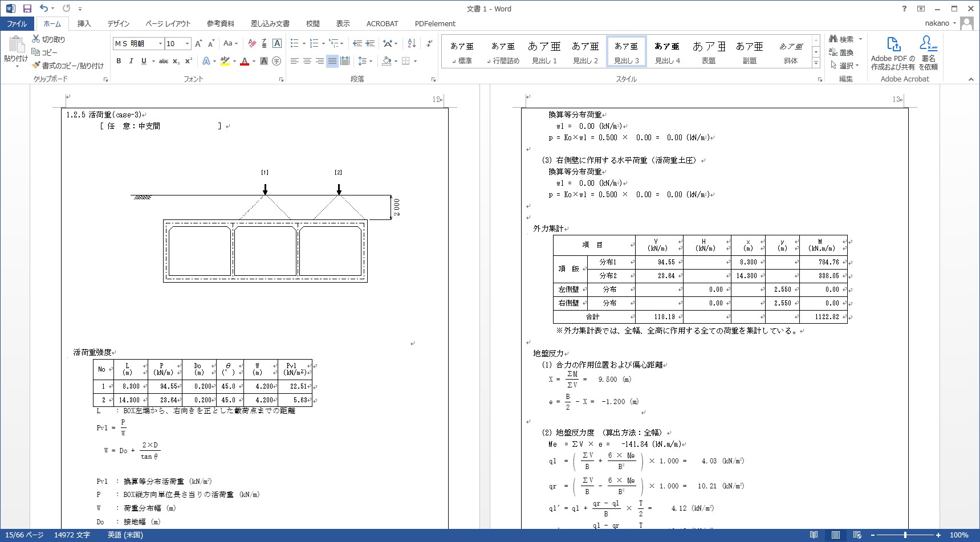Switch to the 校閲 tab

[x=312, y=23]
